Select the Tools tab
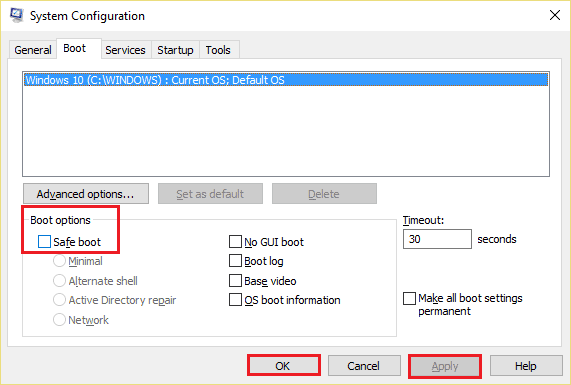The image size is (571, 385). tap(218, 50)
